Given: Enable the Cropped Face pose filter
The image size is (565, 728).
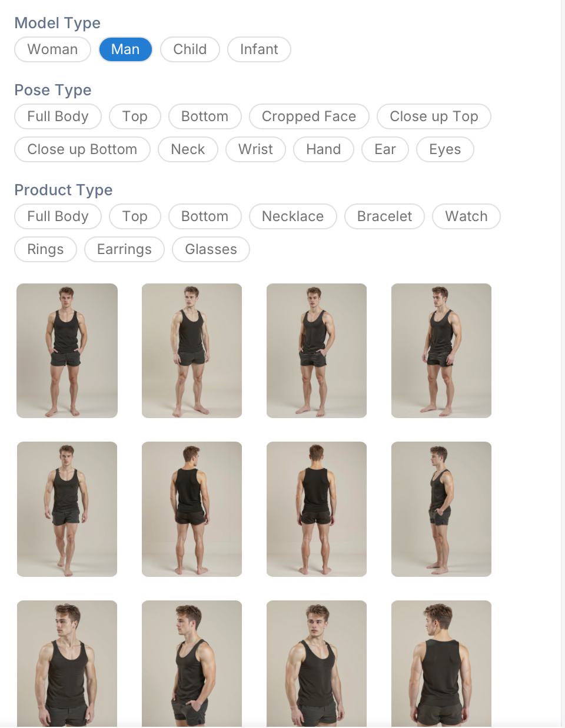Looking at the screenshot, I should click(309, 116).
